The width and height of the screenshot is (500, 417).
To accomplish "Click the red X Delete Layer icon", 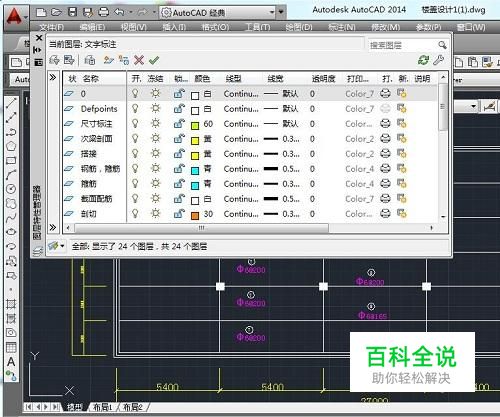I will [x=139, y=60].
